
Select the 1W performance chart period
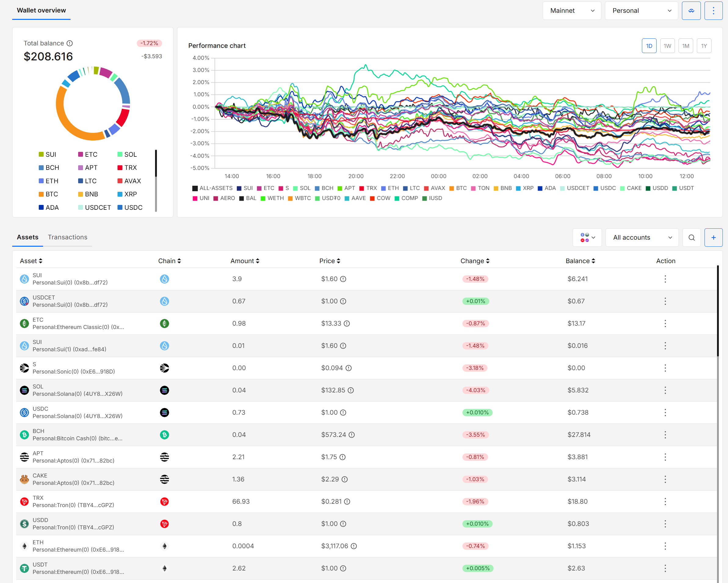click(668, 45)
